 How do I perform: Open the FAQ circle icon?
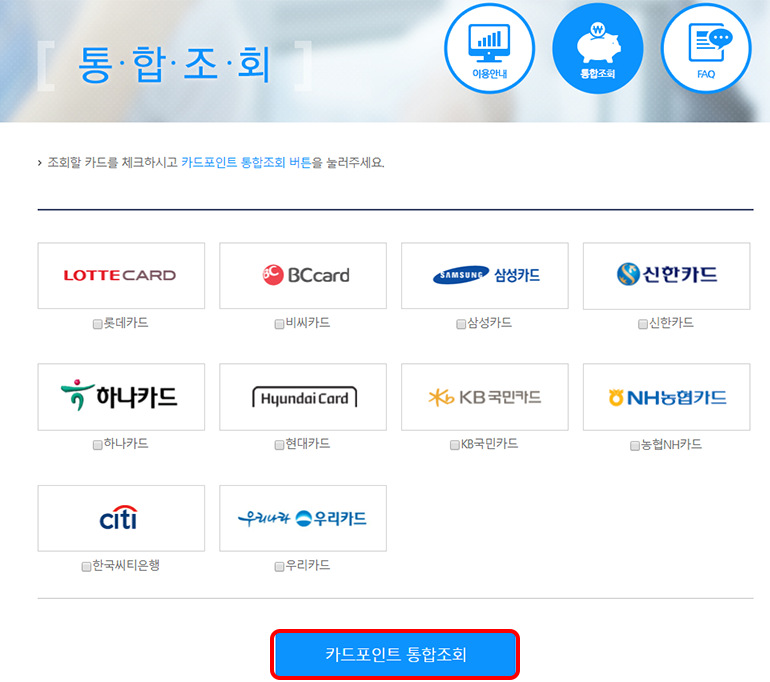(x=706, y=49)
